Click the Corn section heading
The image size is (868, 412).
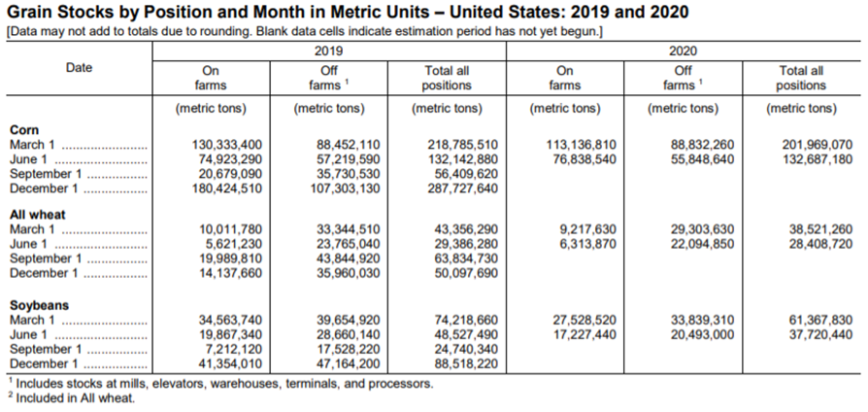[x=24, y=130]
